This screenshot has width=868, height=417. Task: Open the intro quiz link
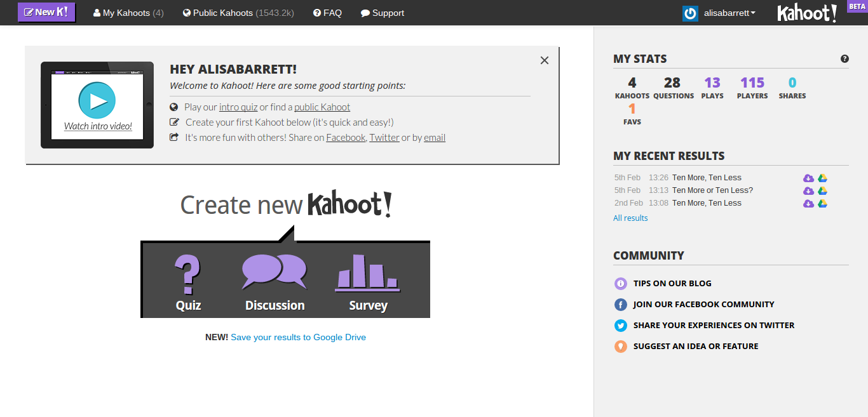[x=238, y=107]
